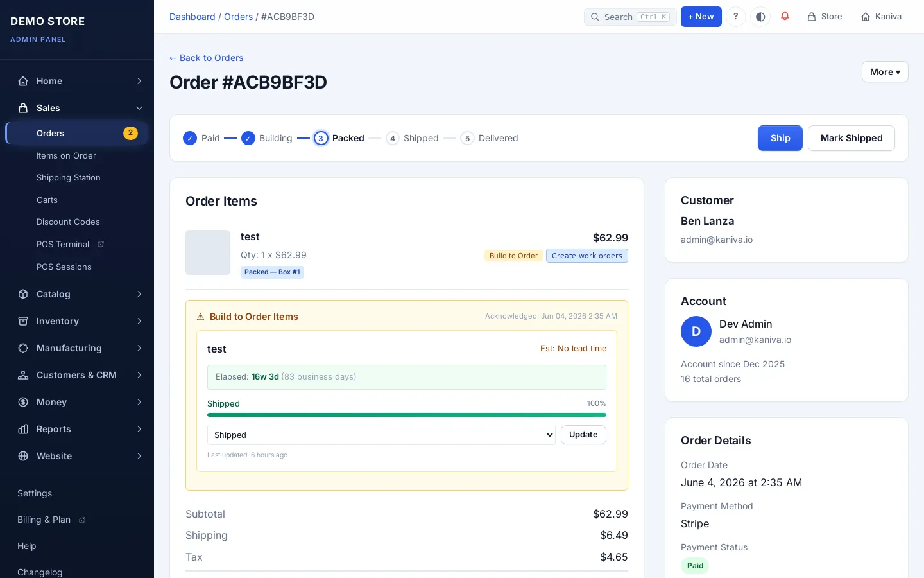Screen dimensions: 924x578
Task: Open notifications bell icon
Action: [x=785, y=16]
